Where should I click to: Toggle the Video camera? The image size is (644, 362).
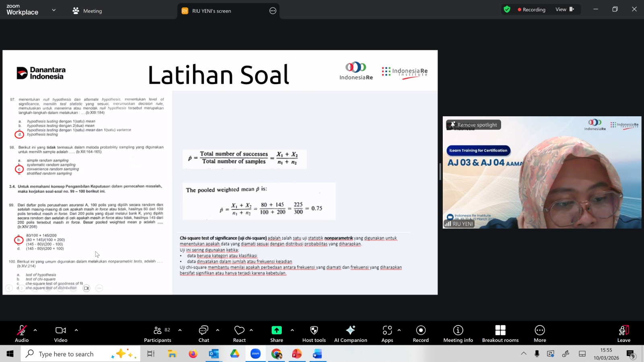[x=61, y=334]
